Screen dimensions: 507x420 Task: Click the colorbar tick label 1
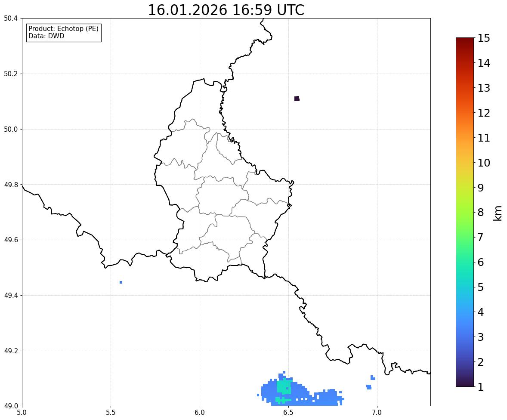pyautogui.click(x=480, y=387)
